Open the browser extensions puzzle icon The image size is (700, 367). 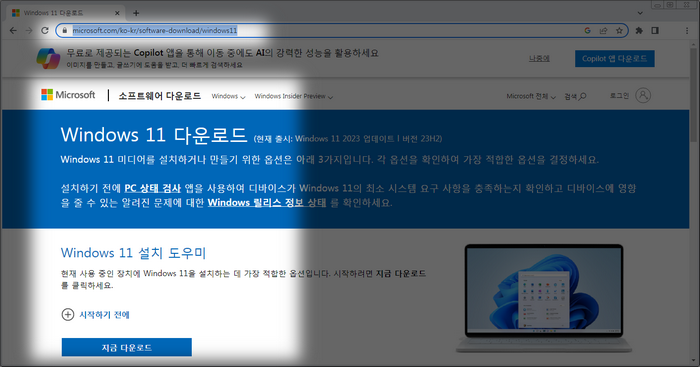pyautogui.click(x=639, y=30)
